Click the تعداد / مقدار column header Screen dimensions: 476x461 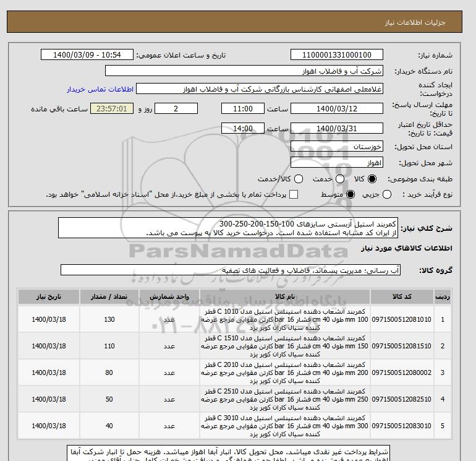pyautogui.click(x=109, y=296)
